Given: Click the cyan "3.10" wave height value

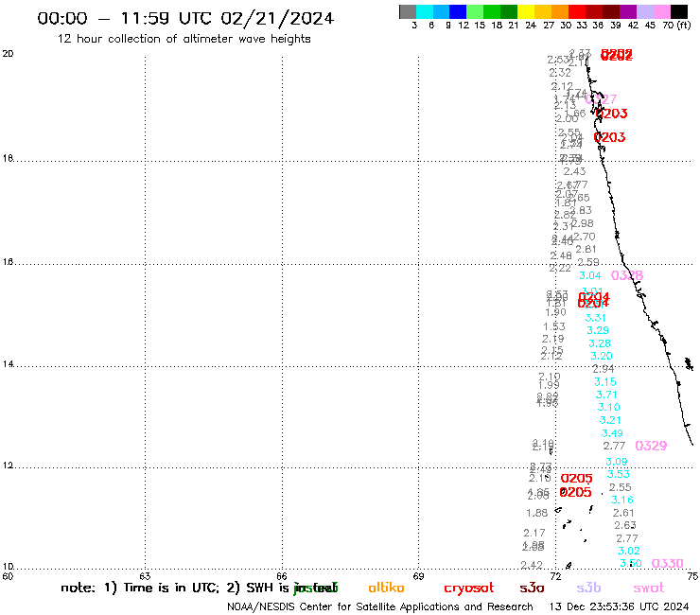Looking at the screenshot, I should coord(609,408).
